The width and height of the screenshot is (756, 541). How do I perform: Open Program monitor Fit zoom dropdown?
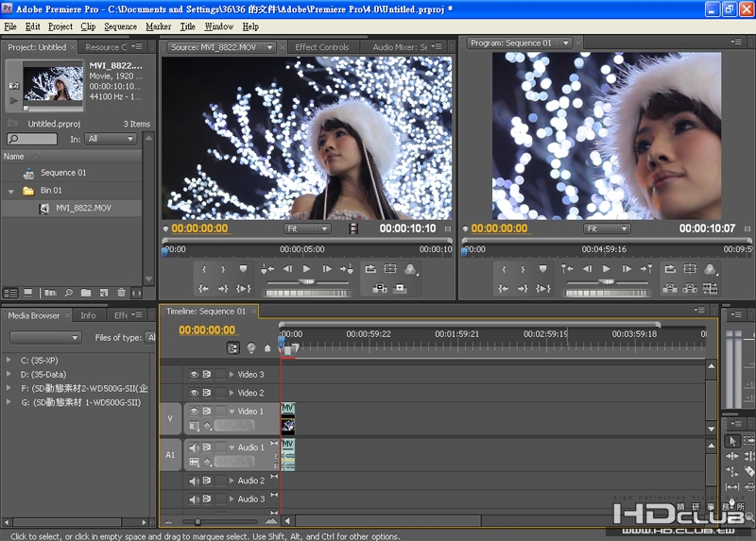pyautogui.click(x=607, y=228)
